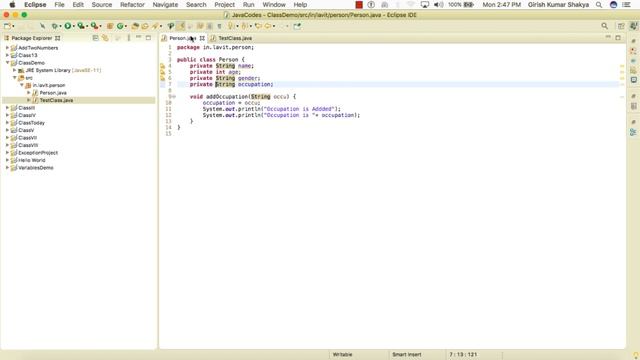Click the green Run button in toolbar

click(68, 26)
